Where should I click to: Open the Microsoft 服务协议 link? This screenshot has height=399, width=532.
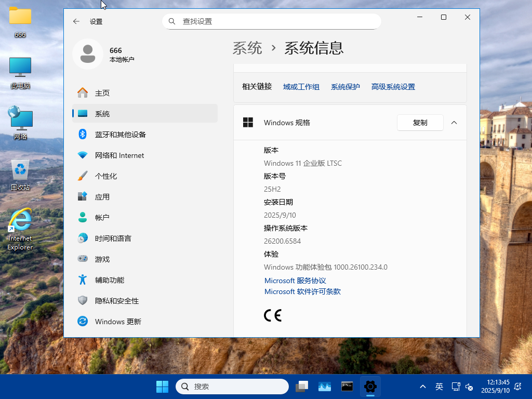coord(295,281)
